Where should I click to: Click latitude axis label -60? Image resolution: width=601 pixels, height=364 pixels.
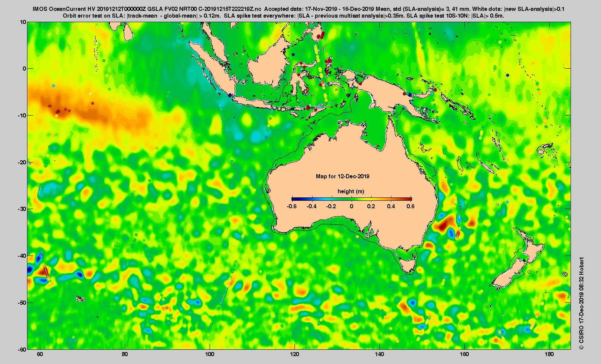tap(22, 349)
